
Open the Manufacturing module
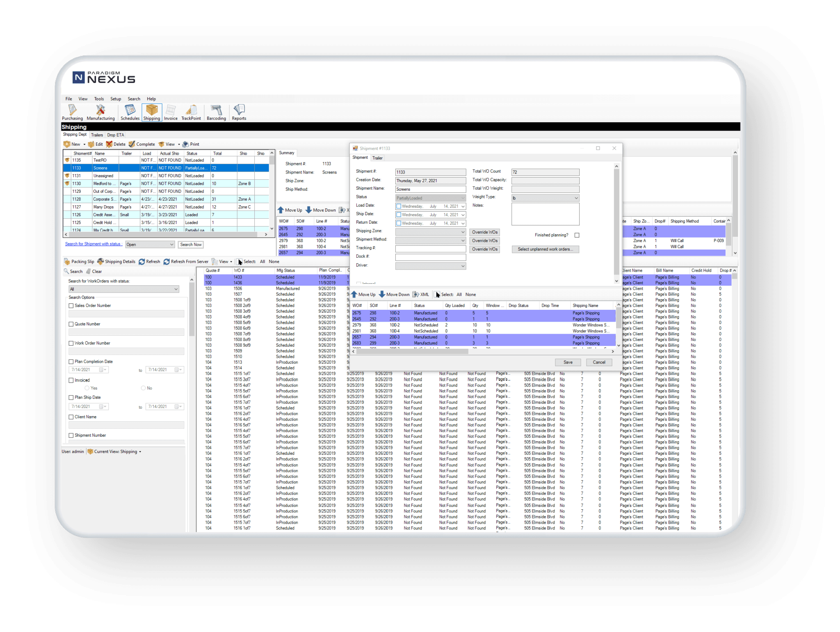point(100,112)
